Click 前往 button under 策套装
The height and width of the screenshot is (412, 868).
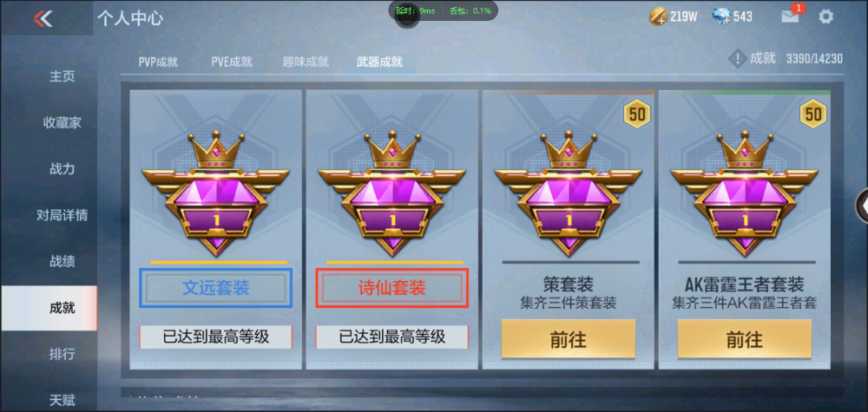click(569, 339)
